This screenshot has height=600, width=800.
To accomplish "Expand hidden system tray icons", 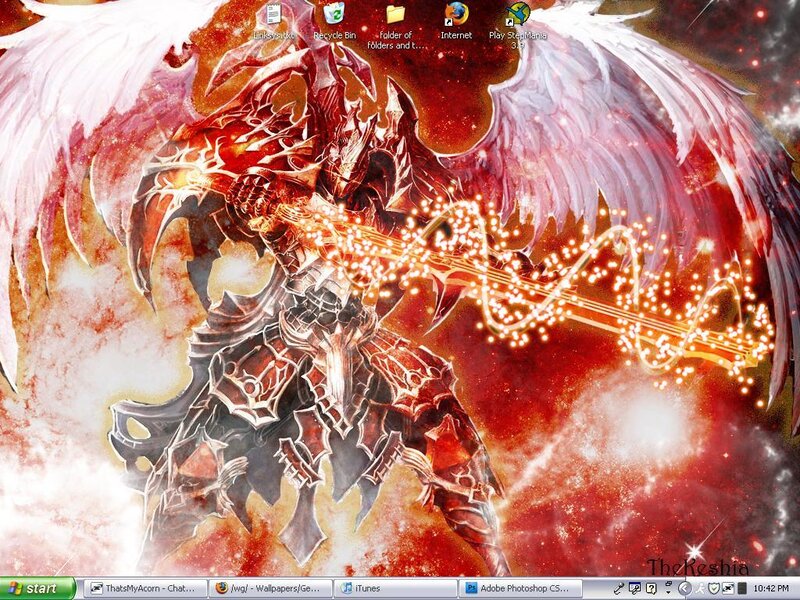I will (x=685, y=589).
